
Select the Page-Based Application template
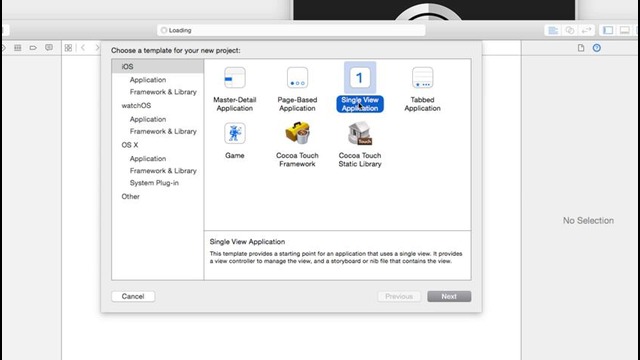[297, 89]
